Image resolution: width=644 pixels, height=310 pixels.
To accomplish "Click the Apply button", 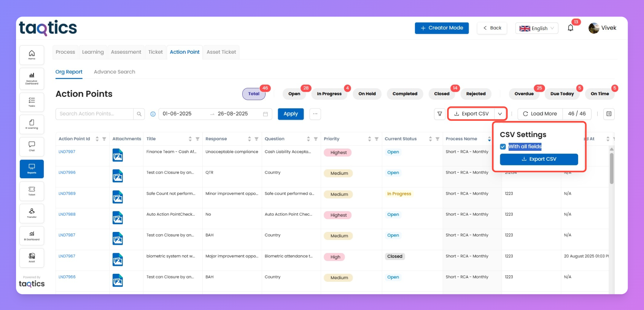I will pyautogui.click(x=291, y=114).
